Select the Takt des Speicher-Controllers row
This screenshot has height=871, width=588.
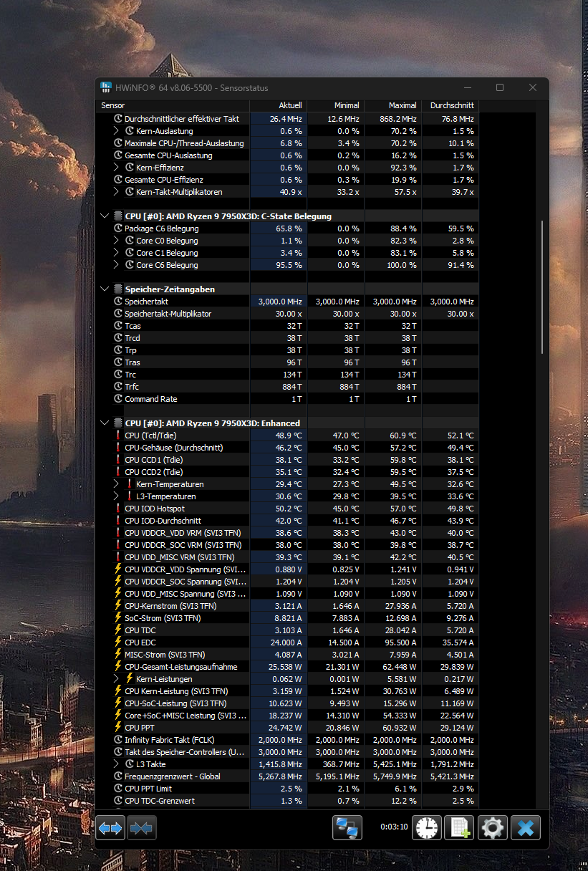coord(289,752)
